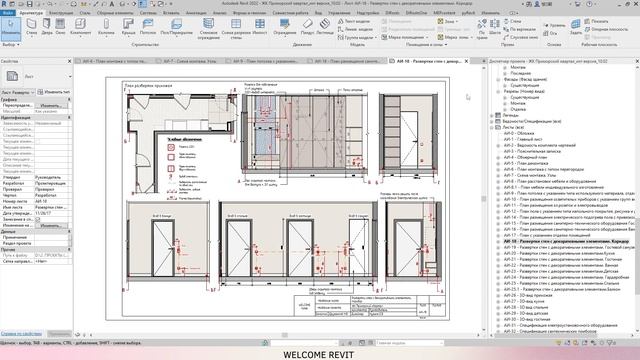Open the Конструкция ribbon tab
The height and width of the screenshot is (360, 640).
coord(61,13)
